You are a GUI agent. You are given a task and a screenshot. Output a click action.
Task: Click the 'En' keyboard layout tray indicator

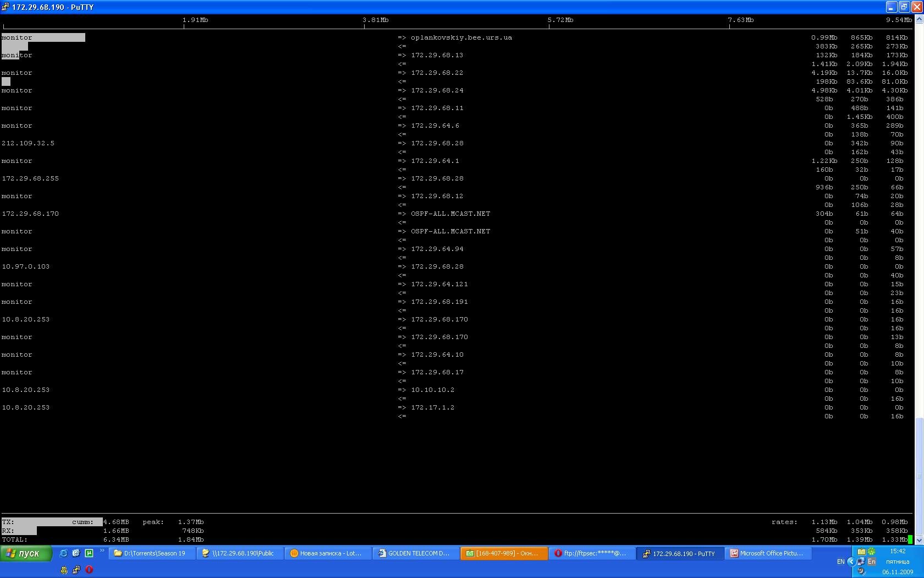872,561
